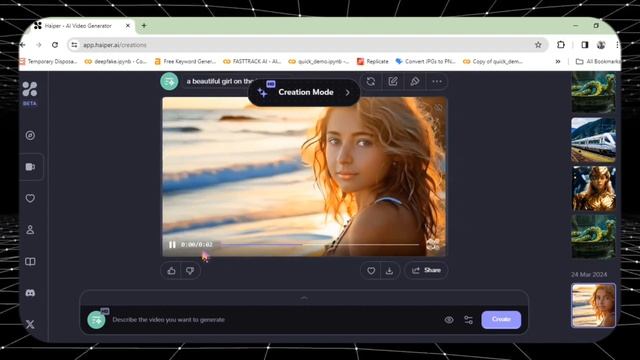
Task: Open the Convert JPGs to PN... bookmark
Action: (426, 62)
